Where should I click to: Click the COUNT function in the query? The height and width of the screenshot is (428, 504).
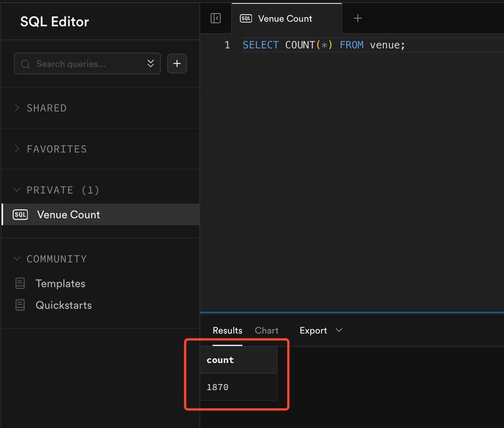click(300, 45)
